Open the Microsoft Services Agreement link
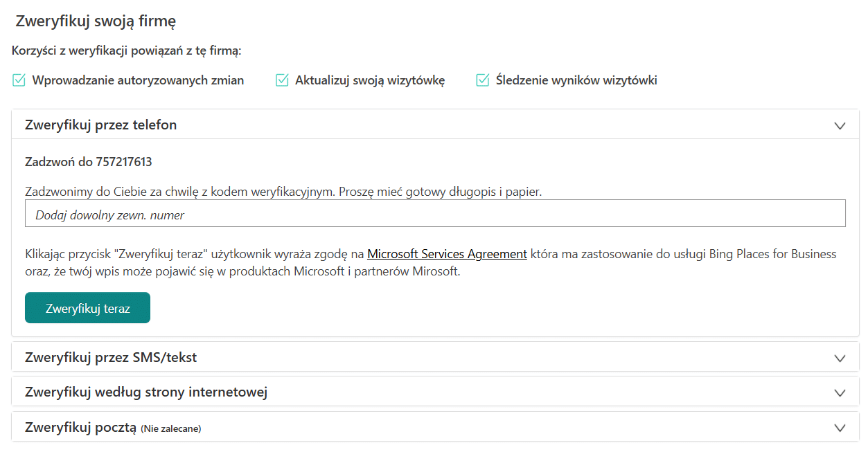 447,254
